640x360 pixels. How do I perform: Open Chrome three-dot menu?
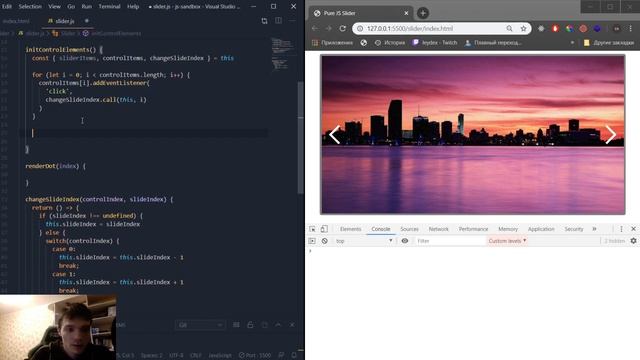coord(631,29)
